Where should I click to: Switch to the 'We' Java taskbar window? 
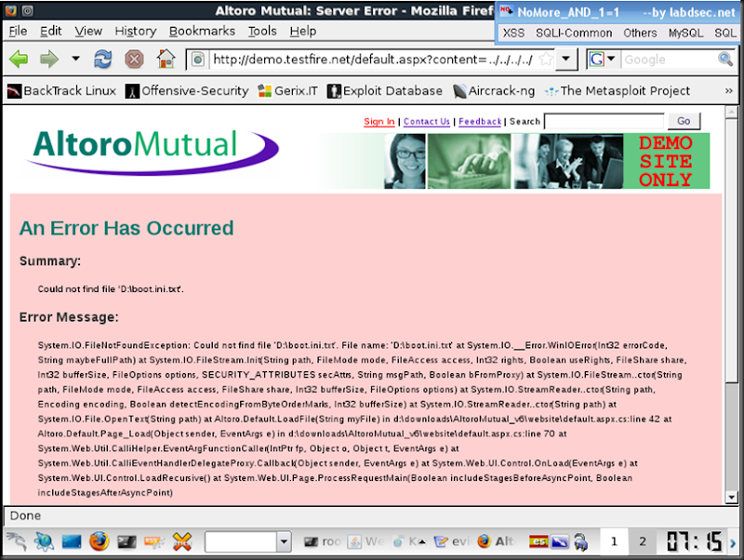365,541
